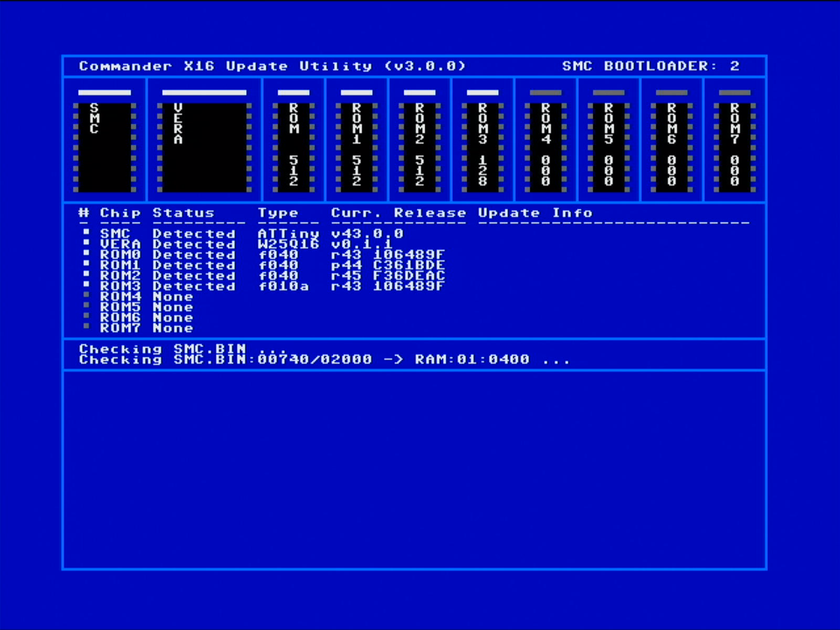Click the status square beside ROM2 row
The image size is (840, 630).
tap(86, 274)
